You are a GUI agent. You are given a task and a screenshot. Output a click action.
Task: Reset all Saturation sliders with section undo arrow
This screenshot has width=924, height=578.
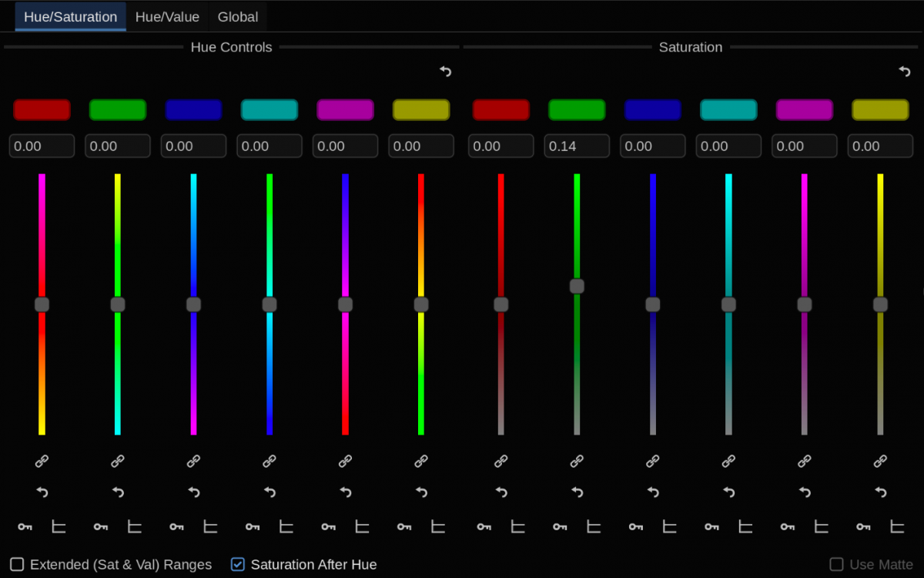click(904, 72)
